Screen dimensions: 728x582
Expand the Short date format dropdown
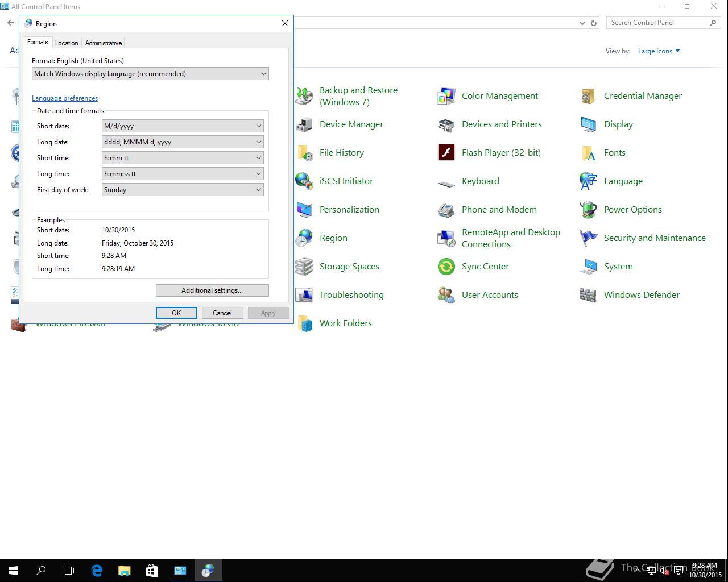tap(183, 126)
